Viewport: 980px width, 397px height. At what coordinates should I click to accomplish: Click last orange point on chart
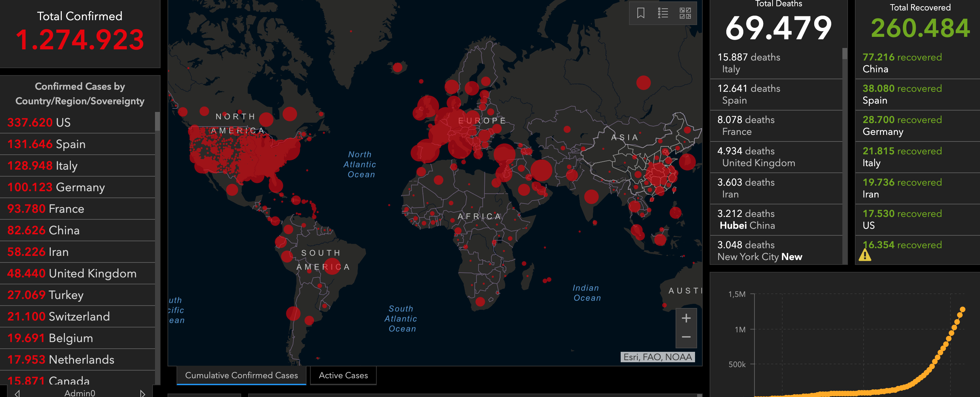click(963, 309)
